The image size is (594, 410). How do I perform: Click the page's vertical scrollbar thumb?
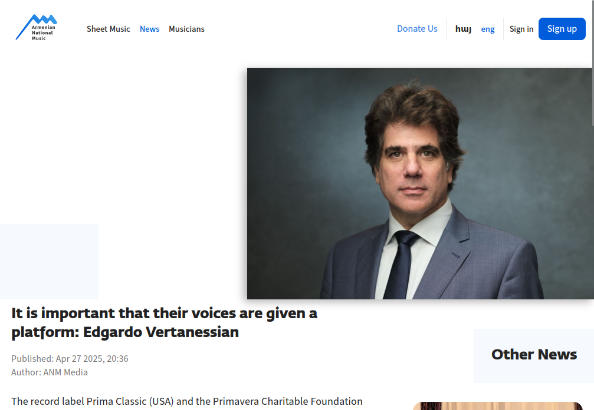coord(592,63)
